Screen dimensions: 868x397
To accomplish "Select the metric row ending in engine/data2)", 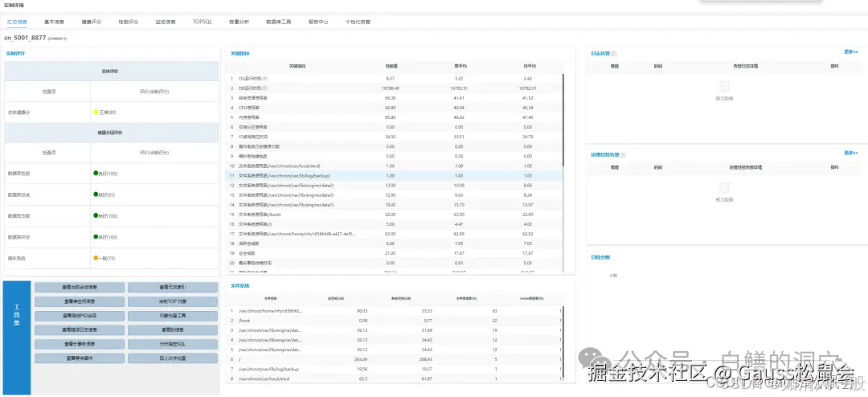I will (395, 185).
